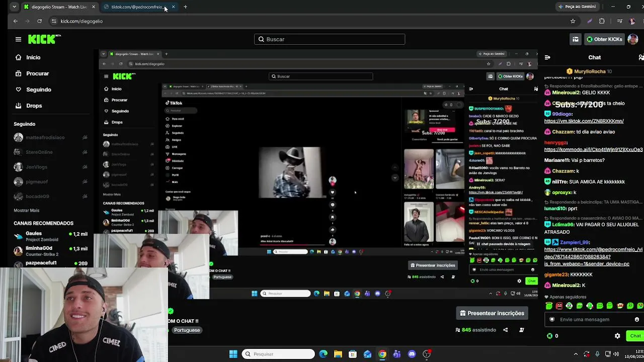Click Google Chrome in the taskbar
The image size is (644, 362).
[x=382, y=354]
